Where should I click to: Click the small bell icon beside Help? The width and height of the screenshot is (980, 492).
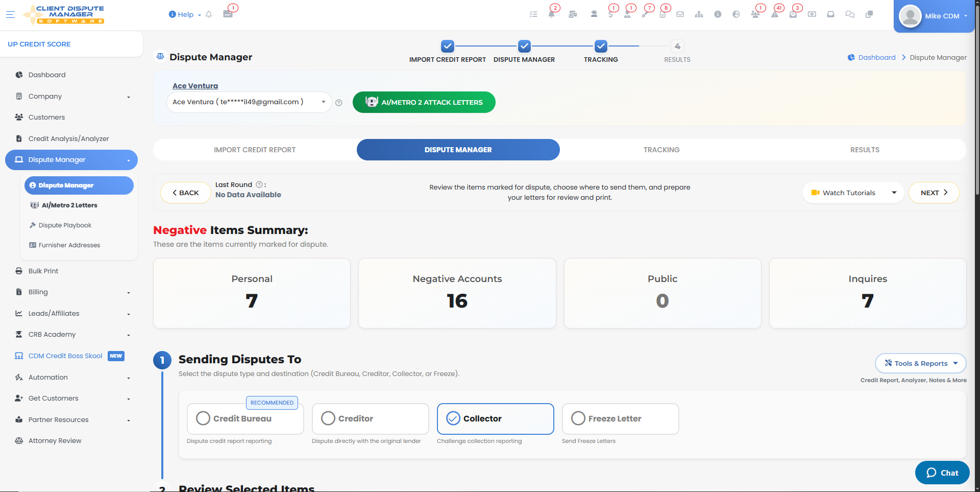tap(208, 14)
